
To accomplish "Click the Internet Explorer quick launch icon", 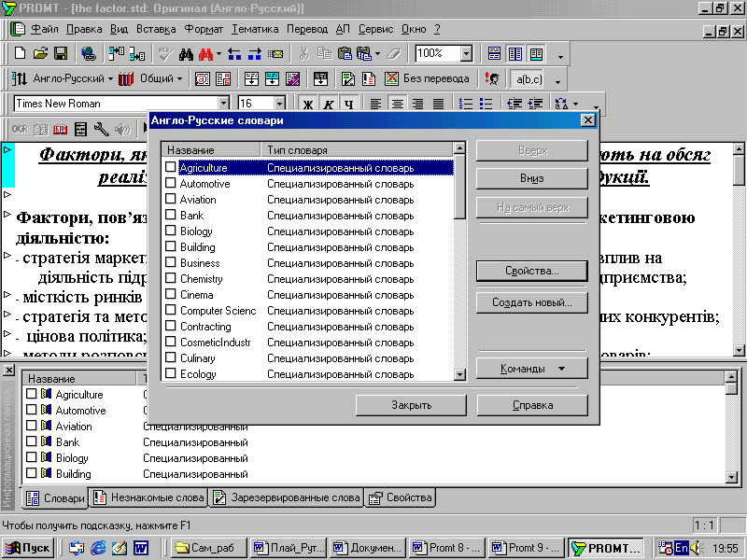I will point(98,548).
